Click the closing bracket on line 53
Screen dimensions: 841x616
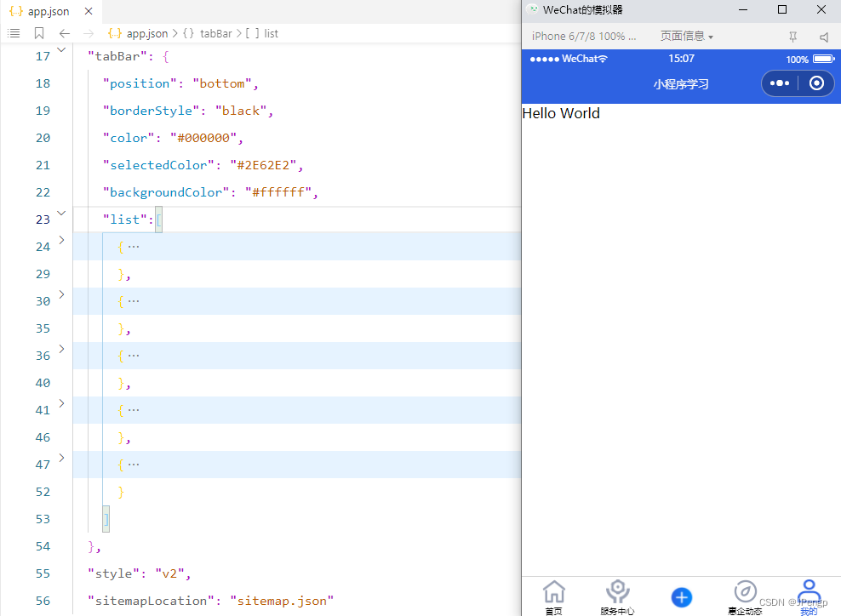[106, 519]
